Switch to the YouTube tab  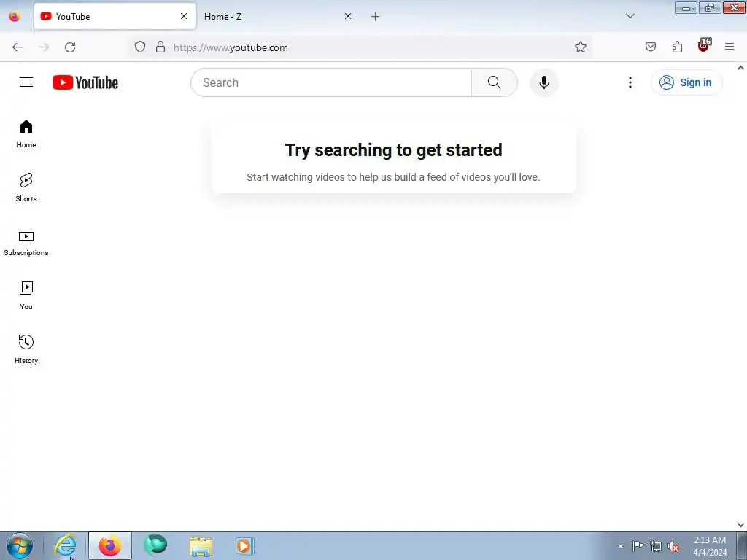[115, 16]
